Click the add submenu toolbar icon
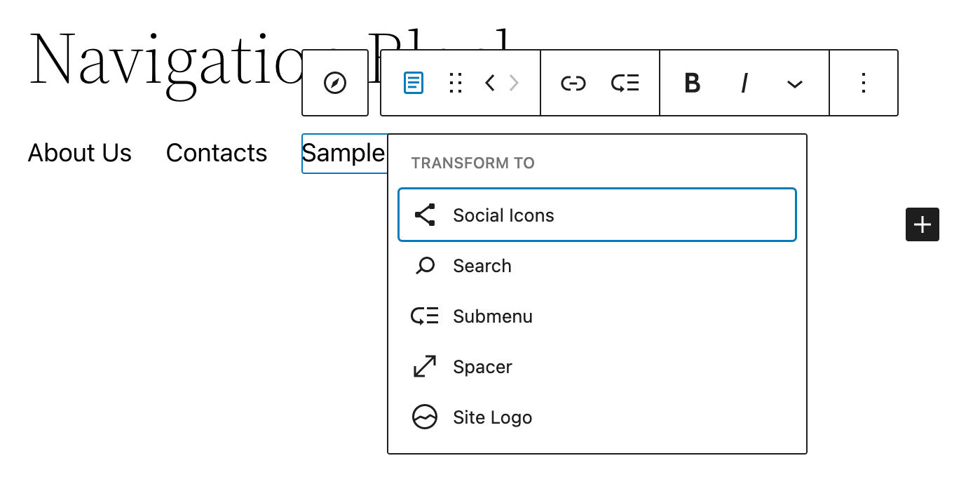This screenshot has width=980, height=491. (x=625, y=83)
